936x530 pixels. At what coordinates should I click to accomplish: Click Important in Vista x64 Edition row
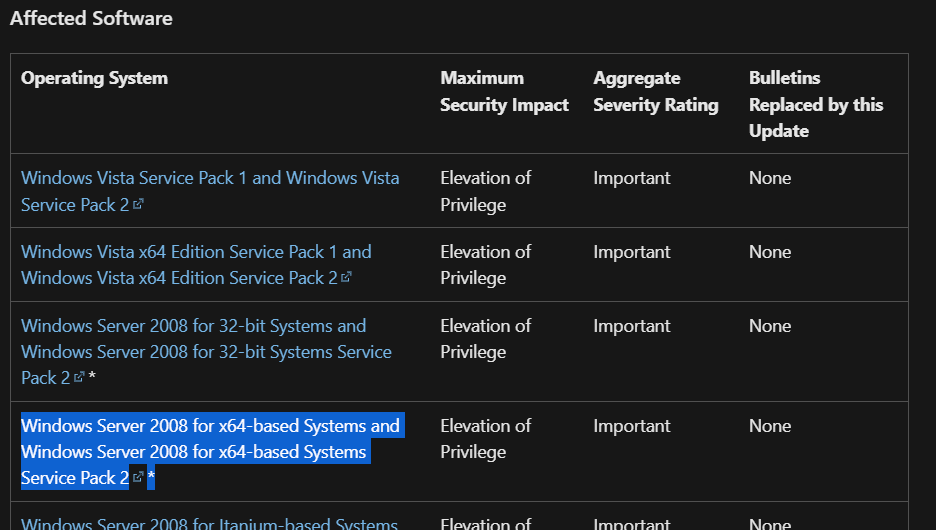[x=632, y=252]
